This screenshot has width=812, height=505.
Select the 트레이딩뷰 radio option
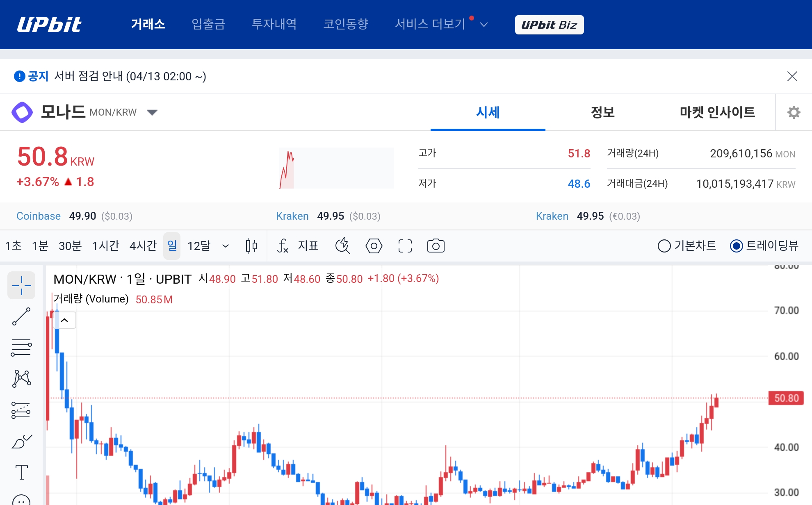point(736,246)
